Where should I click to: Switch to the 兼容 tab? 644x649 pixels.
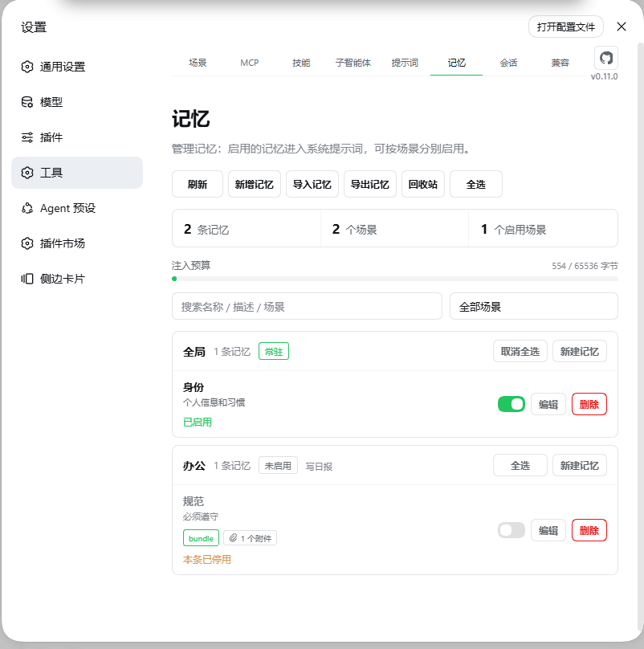(560, 63)
